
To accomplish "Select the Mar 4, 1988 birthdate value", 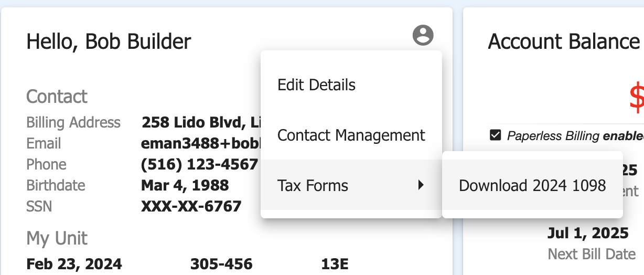I will pyautogui.click(x=185, y=185).
